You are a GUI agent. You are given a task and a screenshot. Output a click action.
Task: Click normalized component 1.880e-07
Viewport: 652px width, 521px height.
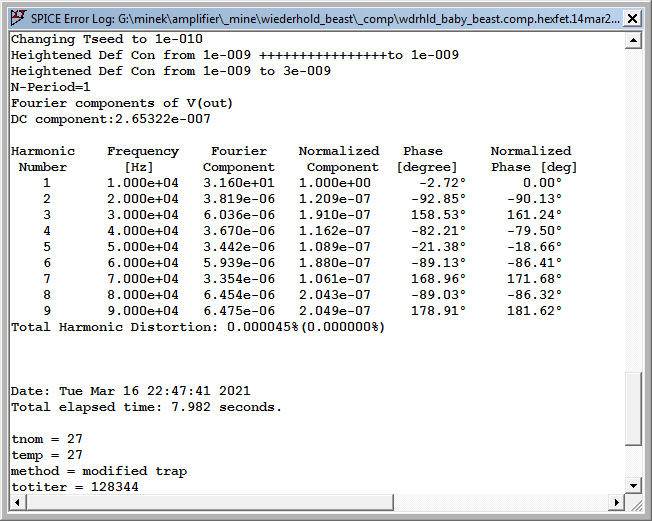[335, 263]
